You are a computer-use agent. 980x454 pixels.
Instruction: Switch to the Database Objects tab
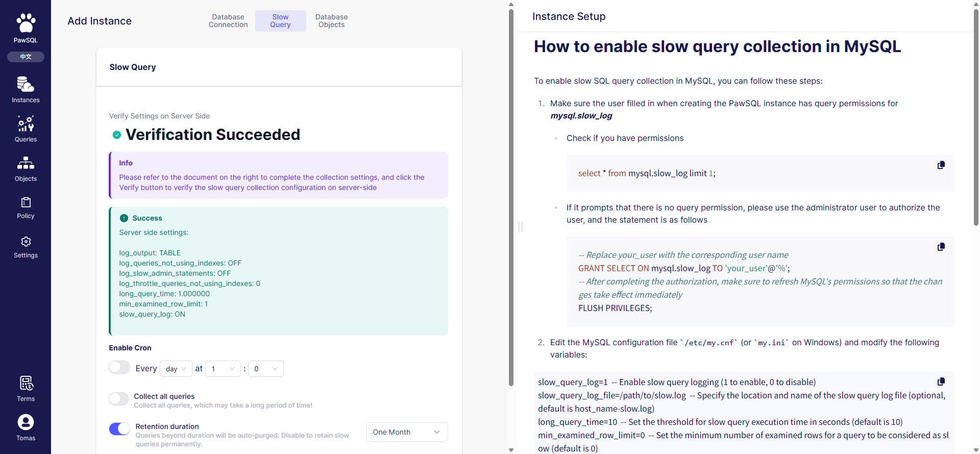tap(331, 21)
